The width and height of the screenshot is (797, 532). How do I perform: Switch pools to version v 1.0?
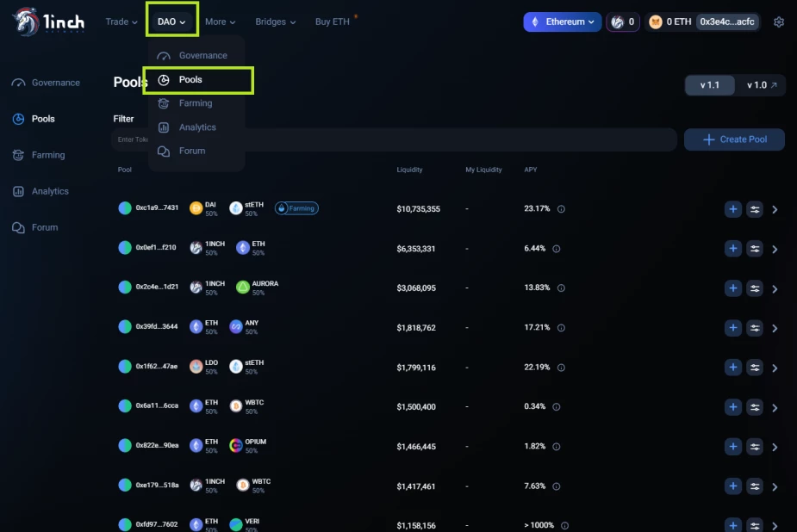click(762, 85)
